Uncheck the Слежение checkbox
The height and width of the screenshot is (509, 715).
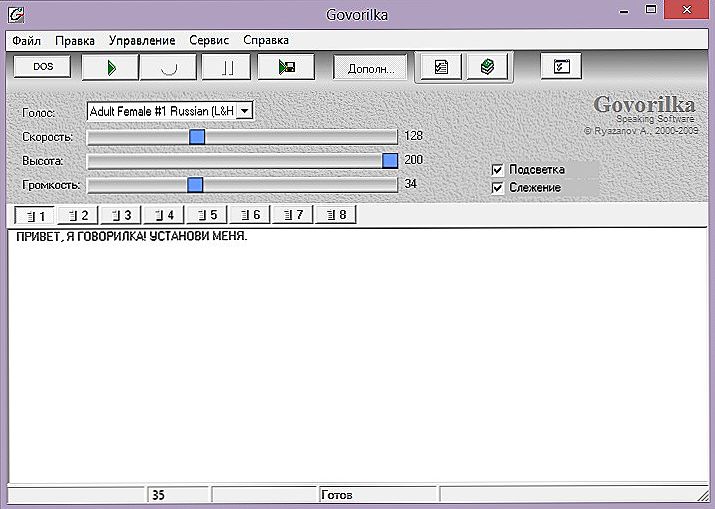pos(498,187)
